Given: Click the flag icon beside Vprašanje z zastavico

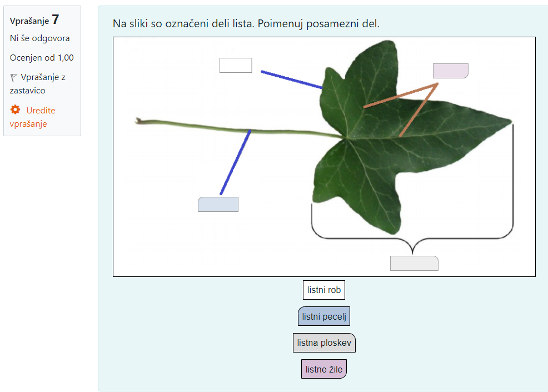Looking at the screenshot, I should point(14,77).
